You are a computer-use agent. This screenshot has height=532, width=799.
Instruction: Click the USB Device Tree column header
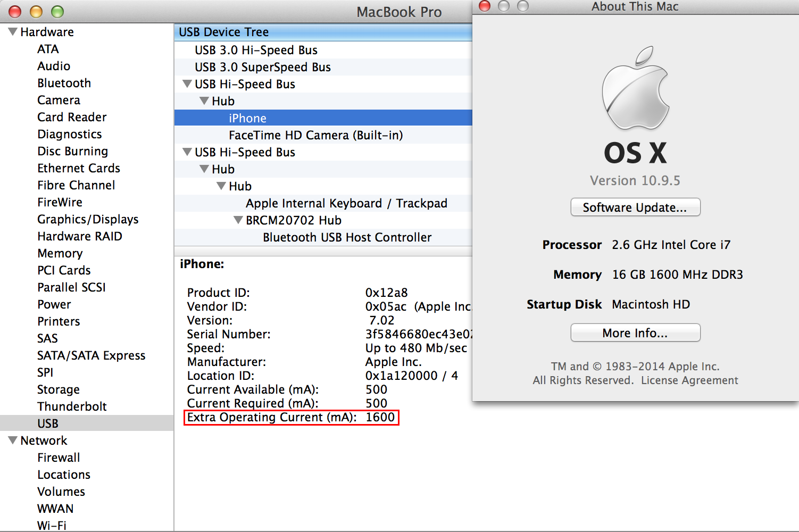coord(323,32)
